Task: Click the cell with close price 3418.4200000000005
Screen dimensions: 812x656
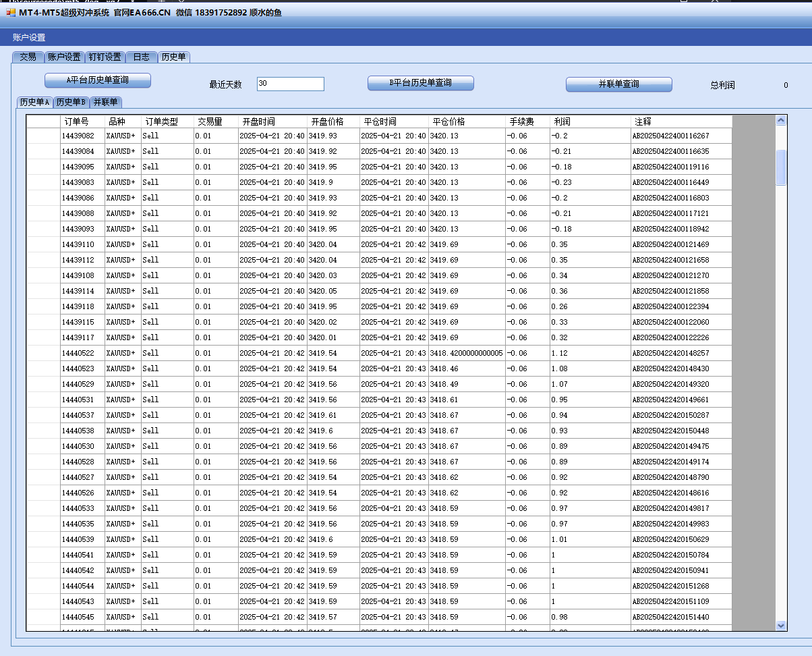Action: click(x=466, y=354)
